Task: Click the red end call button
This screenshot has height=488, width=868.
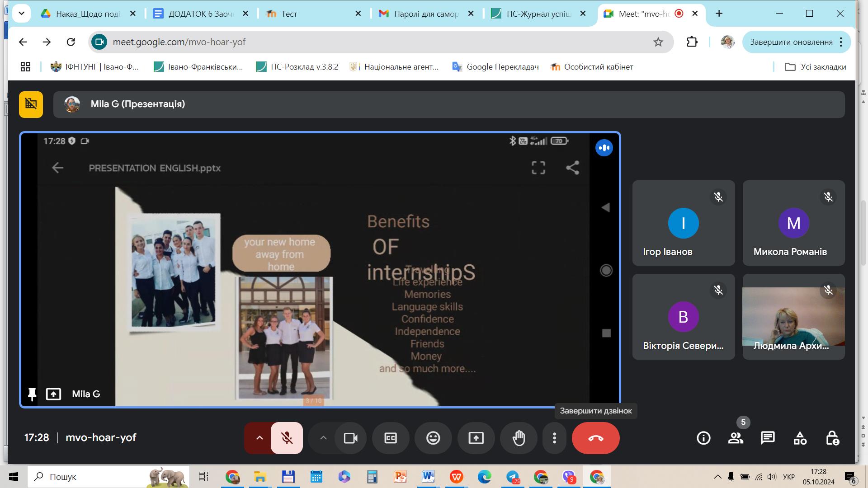Action: tap(595, 438)
